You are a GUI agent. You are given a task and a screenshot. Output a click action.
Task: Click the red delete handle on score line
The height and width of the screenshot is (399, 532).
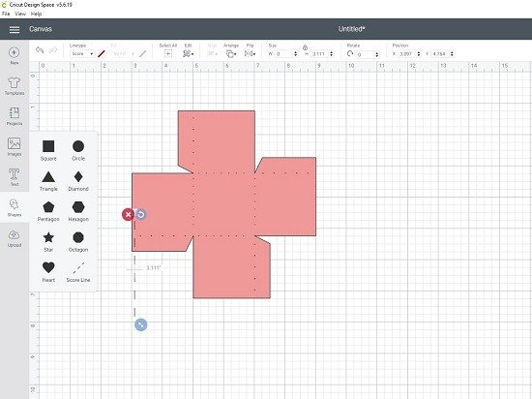[128, 215]
